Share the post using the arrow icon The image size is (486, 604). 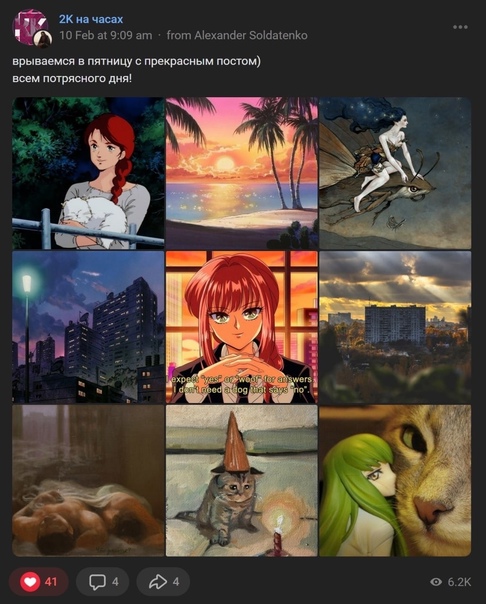pyautogui.click(x=163, y=581)
